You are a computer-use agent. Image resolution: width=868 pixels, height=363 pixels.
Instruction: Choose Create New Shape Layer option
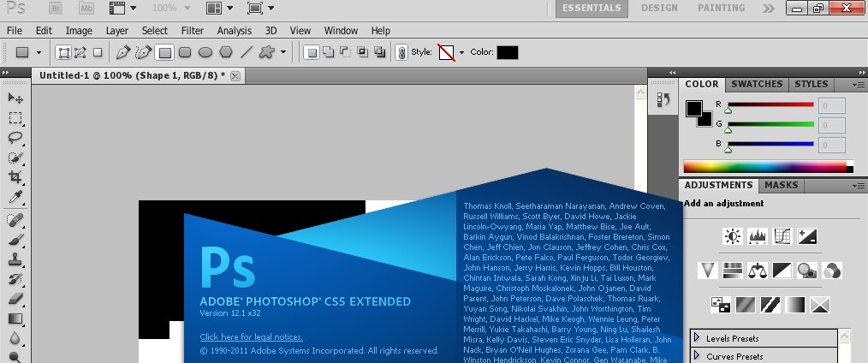(312, 52)
